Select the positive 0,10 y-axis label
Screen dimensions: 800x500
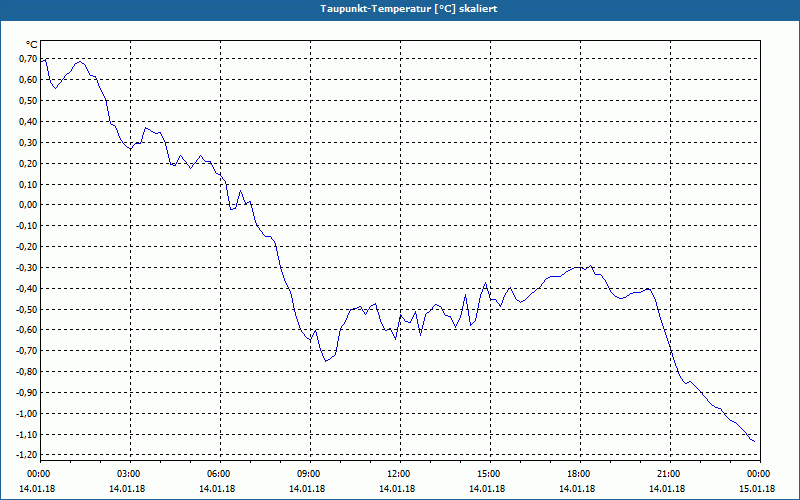point(29,184)
